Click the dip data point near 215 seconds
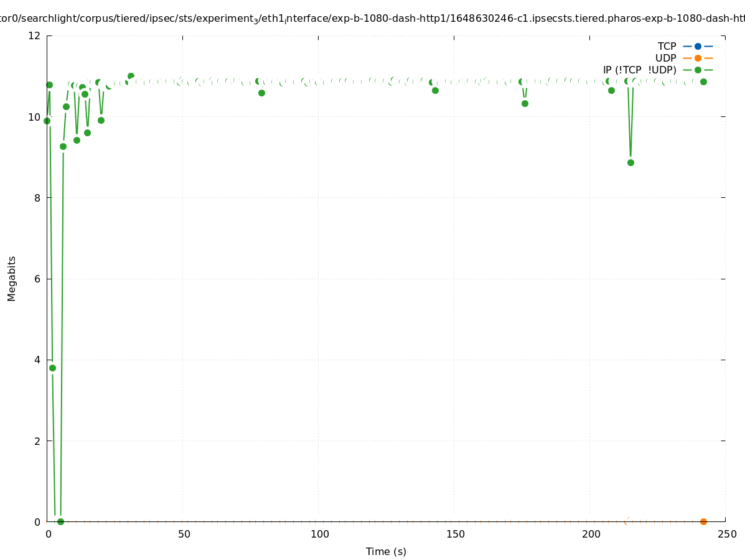The width and height of the screenshot is (745, 560). [x=630, y=162]
